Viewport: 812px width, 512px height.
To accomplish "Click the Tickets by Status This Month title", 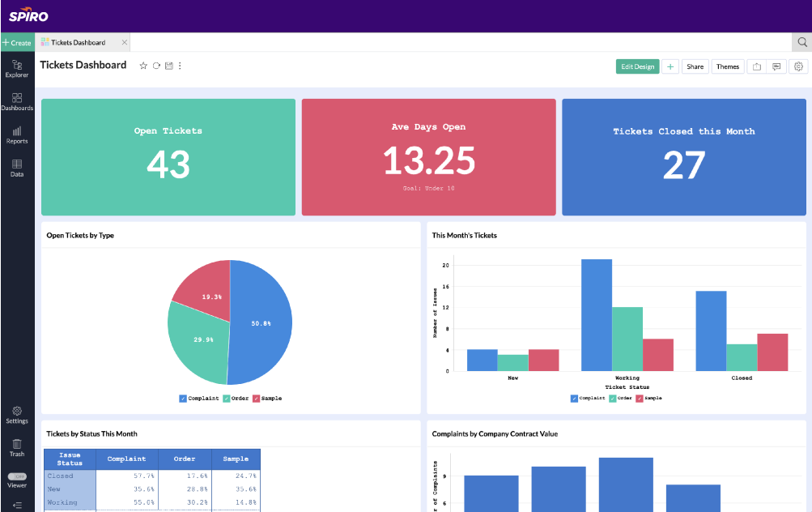I will (x=91, y=433).
